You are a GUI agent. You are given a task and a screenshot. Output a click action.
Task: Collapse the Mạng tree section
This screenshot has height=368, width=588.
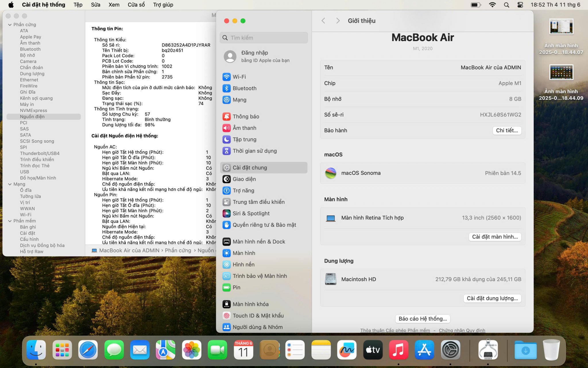(x=10, y=184)
